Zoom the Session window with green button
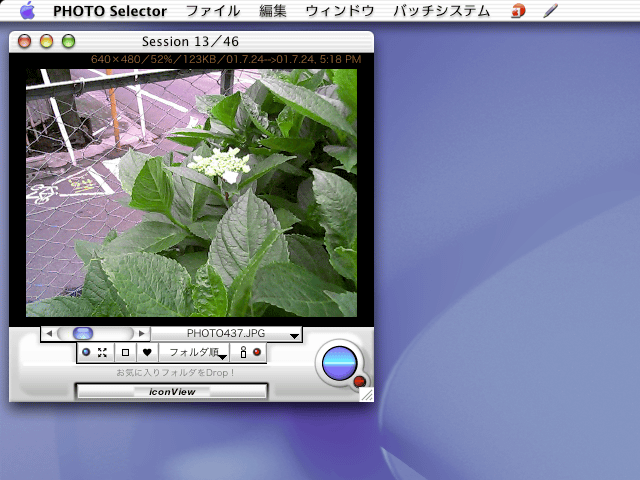The height and width of the screenshot is (480, 640). (69, 41)
